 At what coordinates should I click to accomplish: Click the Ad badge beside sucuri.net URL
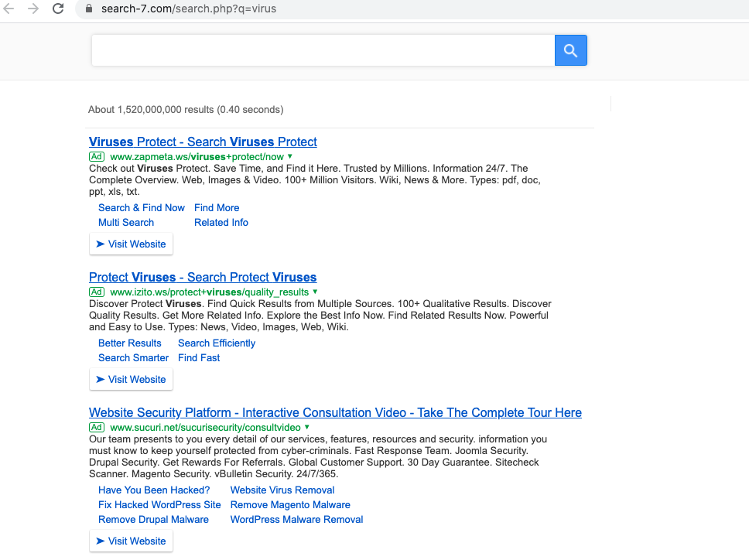click(97, 427)
